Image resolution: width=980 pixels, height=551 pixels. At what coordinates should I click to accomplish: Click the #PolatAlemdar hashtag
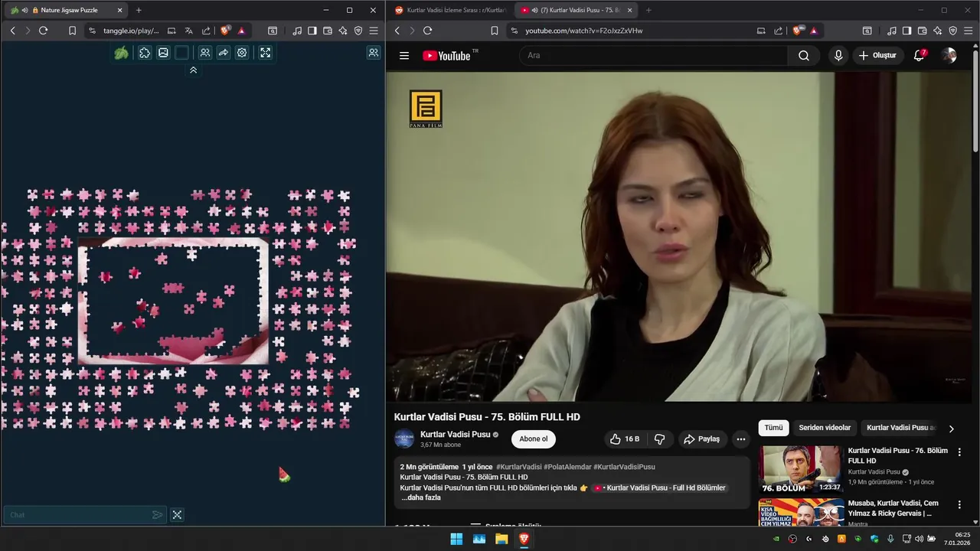(x=567, y=467)
